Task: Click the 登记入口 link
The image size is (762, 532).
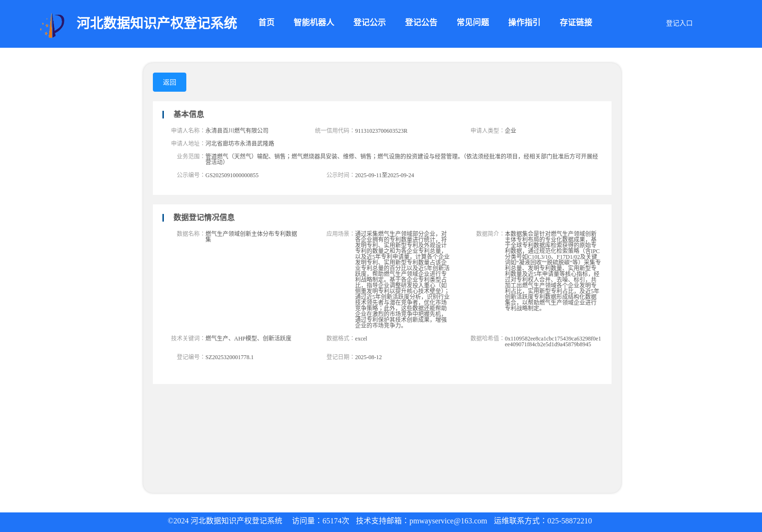Action: (679, 23)
